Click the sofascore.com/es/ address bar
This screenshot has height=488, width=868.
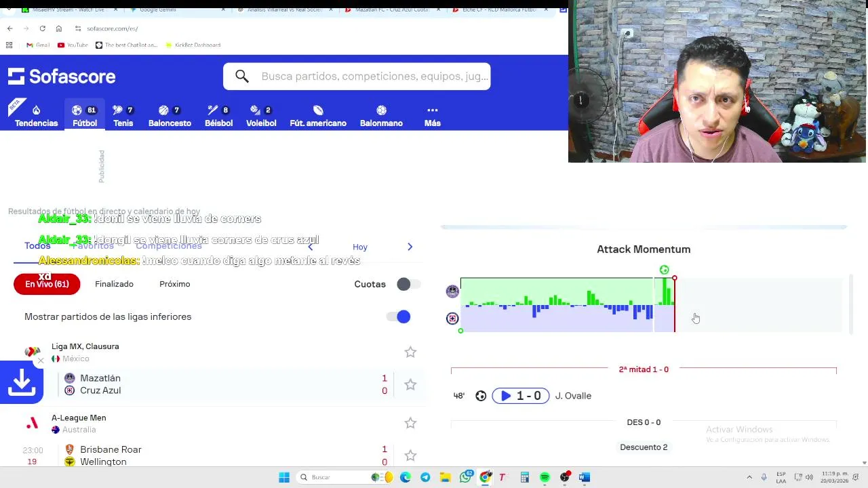(112, 28)
